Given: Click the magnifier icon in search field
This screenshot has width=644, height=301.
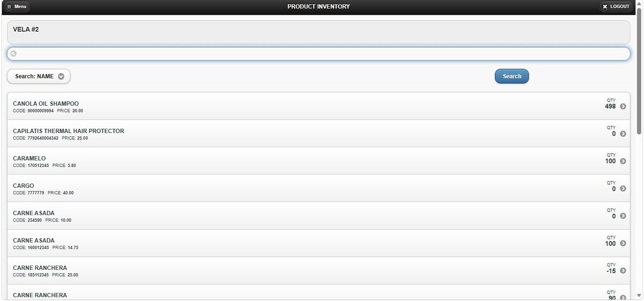Looking at the screenshot, I should click(x=14, y=54).
